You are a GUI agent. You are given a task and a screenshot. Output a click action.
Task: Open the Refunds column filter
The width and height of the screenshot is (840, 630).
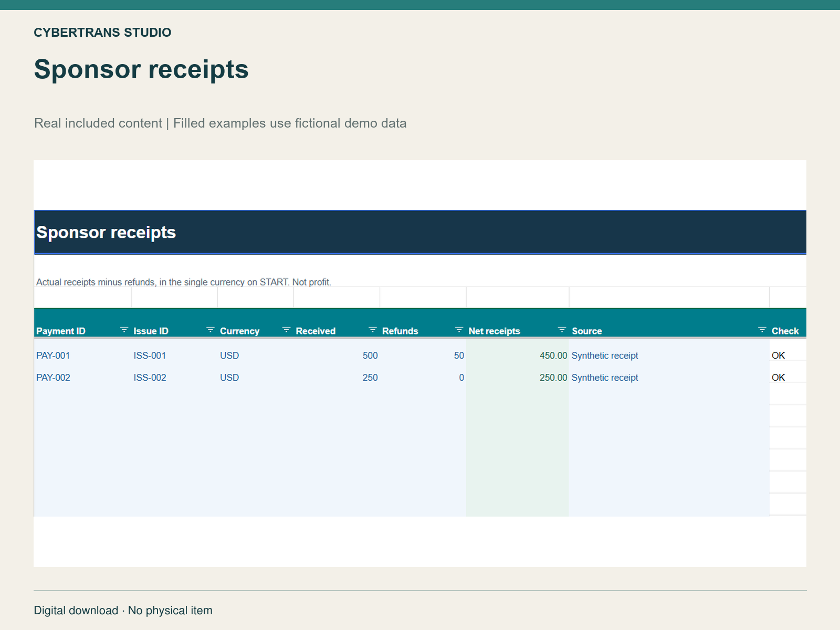(x=459, y=330)
